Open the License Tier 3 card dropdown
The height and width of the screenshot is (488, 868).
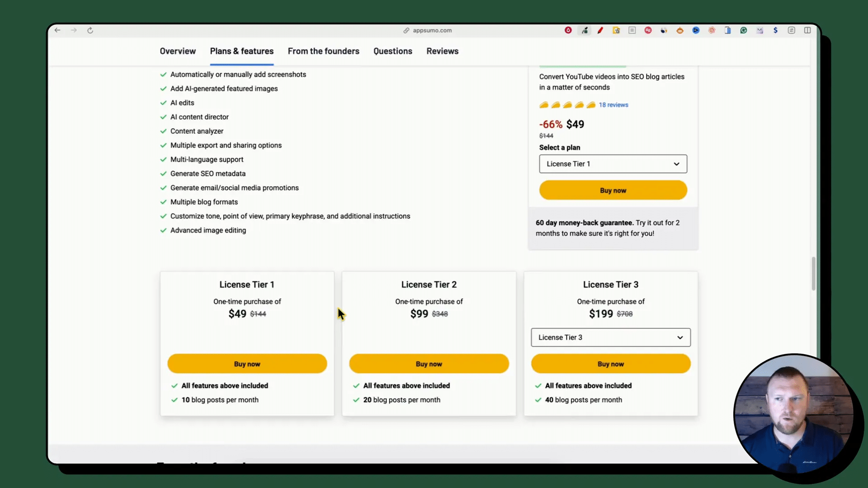point(611,338)
